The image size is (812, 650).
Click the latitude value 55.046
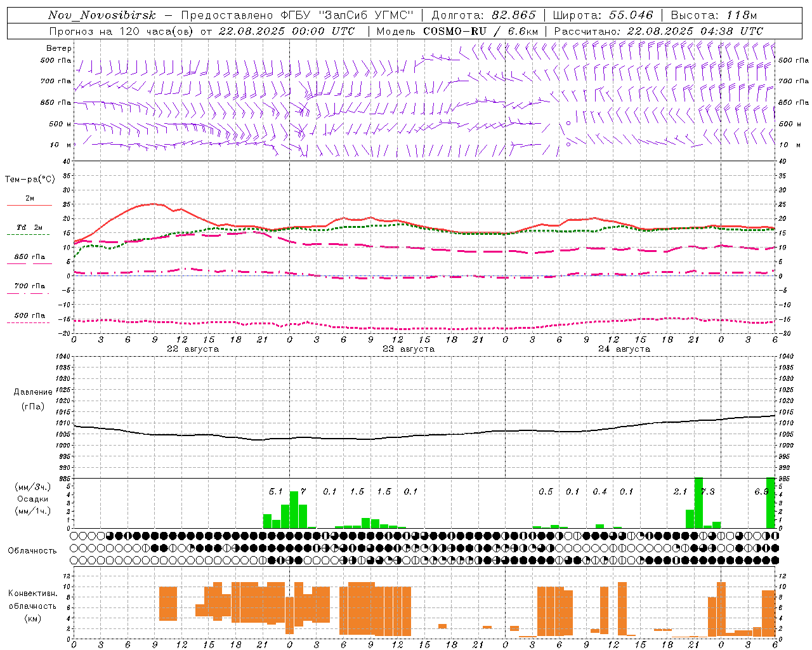point(631,15)
